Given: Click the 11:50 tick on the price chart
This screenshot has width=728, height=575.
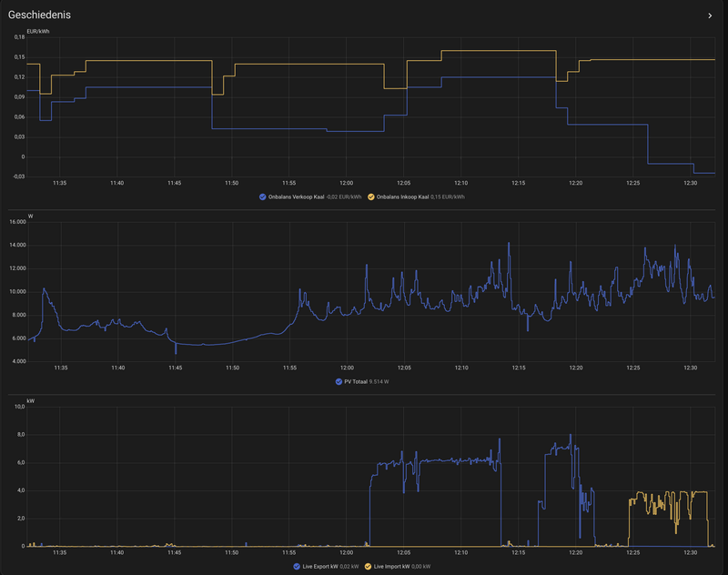Looking at the screenshot, I should point(232,183).
